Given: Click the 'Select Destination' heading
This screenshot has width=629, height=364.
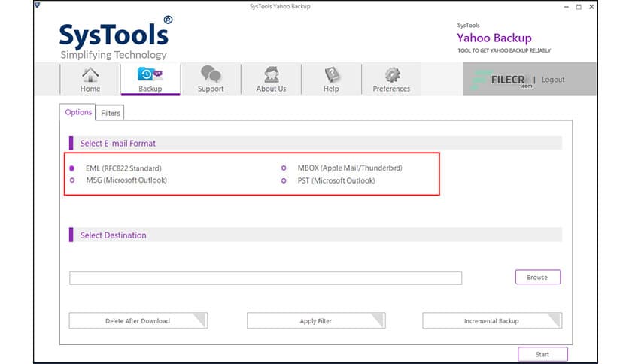Looking at the screenshot, I should tap(113, 235).
